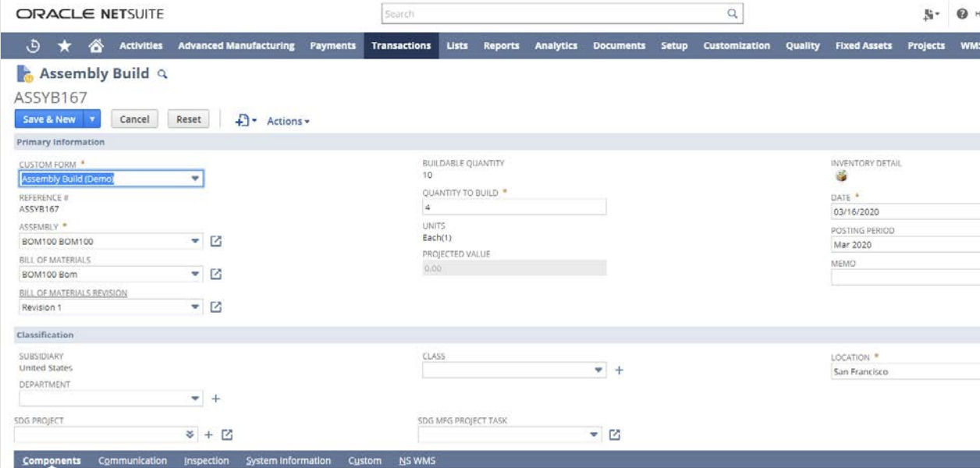Add new Department with plus icon
This screenshot has width=980, height=468.
click(x=216, y=399)
